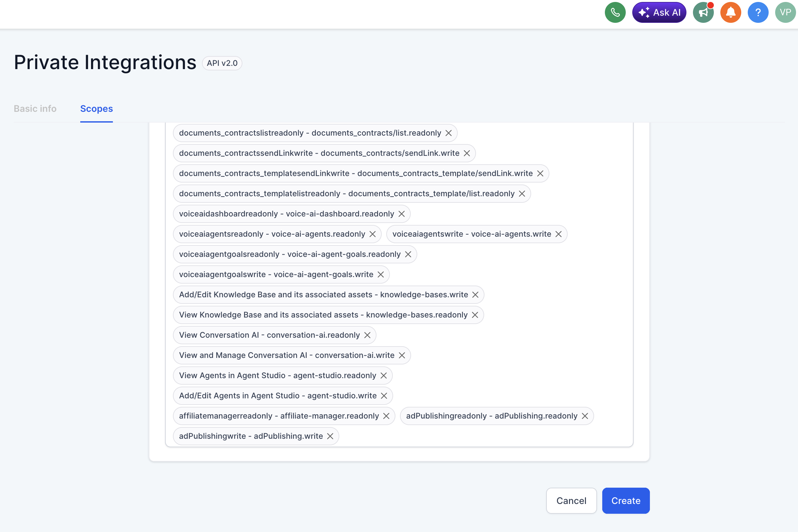798x532 pixels.
Task: Switch to the Basic info tab
Action: click(35, 109)
